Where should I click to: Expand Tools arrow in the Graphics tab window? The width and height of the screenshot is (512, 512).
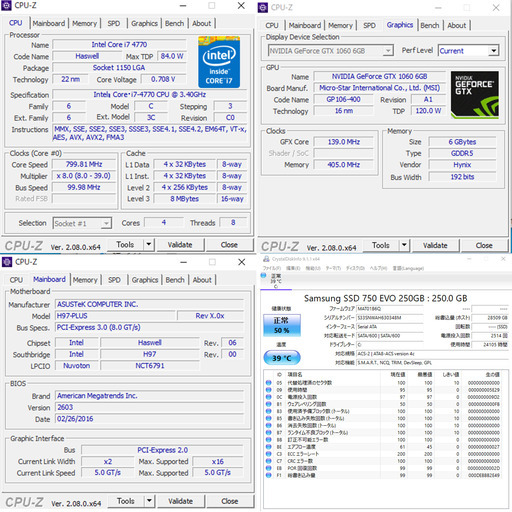pyautogui.click(x=404, y=245)
